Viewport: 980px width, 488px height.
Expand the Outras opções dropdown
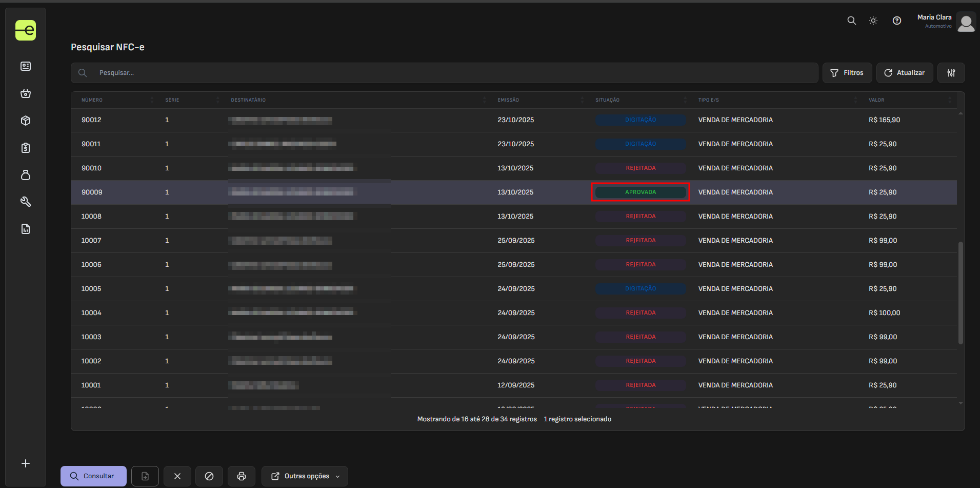pyautogui.click(x=305, y=476)
